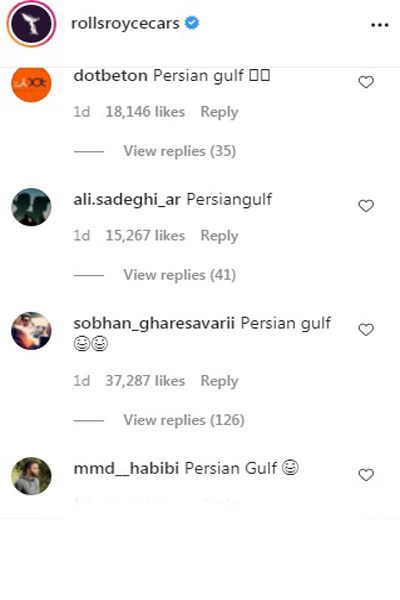Open dotbeton's orange avatar
Viewport: 400px width, 600px height.
coord(31,84)
